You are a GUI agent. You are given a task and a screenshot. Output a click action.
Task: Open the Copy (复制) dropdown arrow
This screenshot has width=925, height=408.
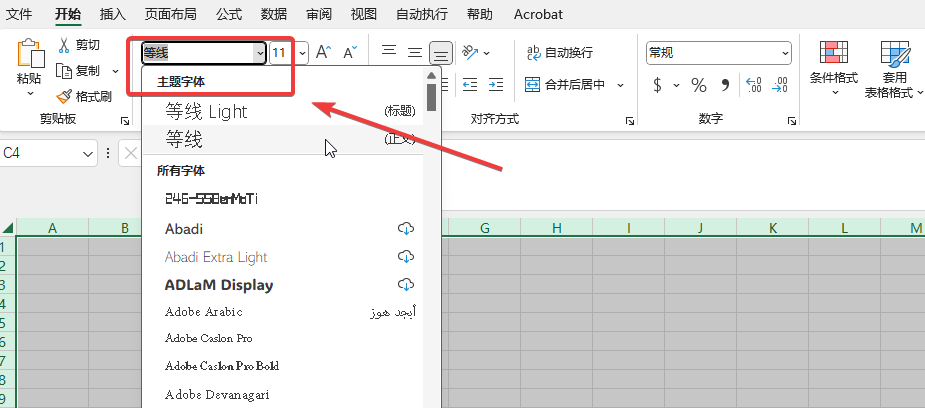point(116,71)
